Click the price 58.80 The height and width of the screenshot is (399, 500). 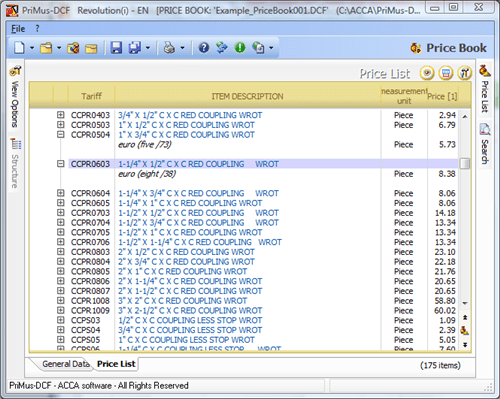(445, 301)
